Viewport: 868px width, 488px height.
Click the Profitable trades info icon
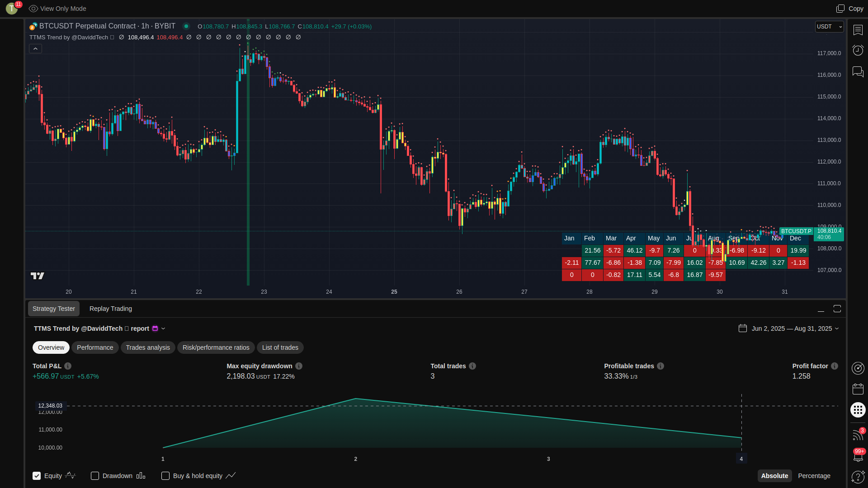[660, 366]
